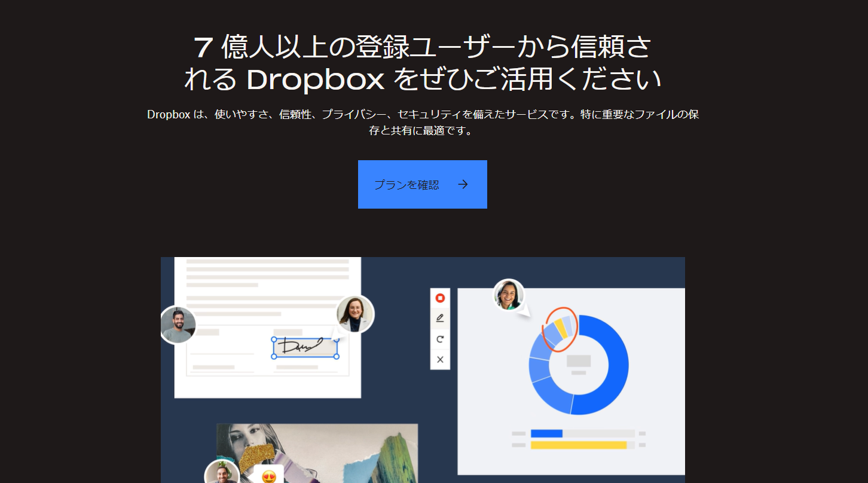Click the arrow icon inside the プランを確認 button
This screenshot has width=868, height=483.
click(x=463, y=185)
